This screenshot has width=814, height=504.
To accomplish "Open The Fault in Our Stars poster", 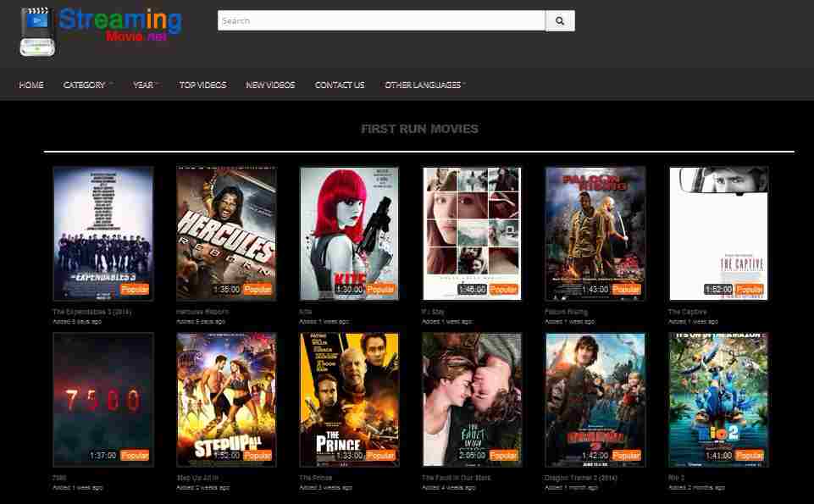I will 472,400.
